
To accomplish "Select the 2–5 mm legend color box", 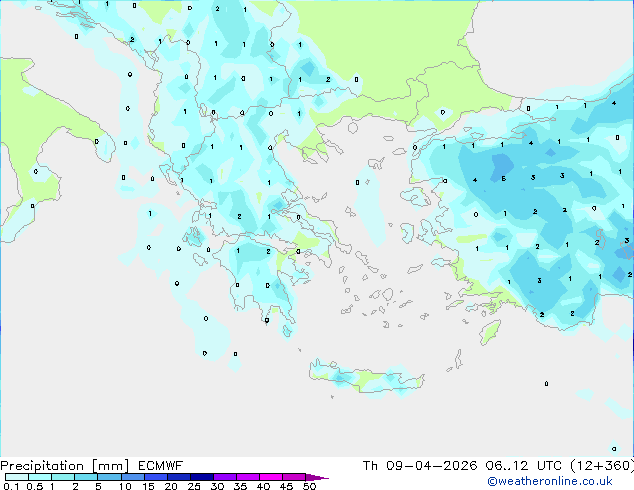I will tap(86, 477).
